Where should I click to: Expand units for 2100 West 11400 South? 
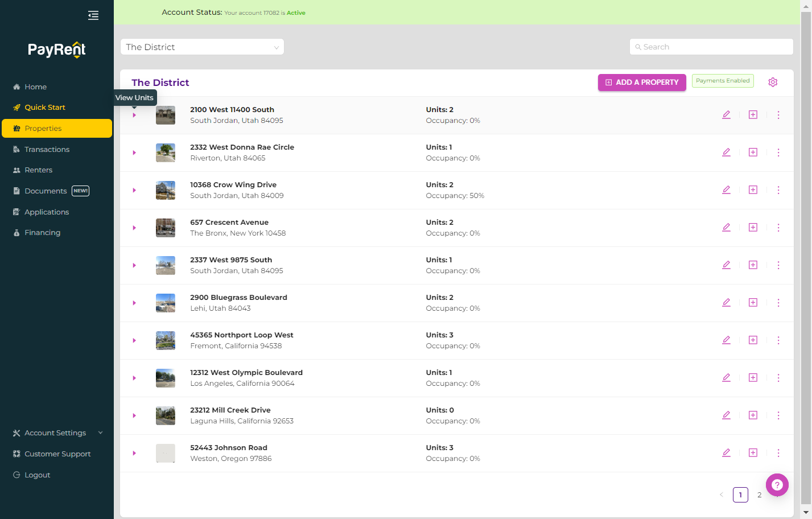pyautogui.click(x=134, y=116)
